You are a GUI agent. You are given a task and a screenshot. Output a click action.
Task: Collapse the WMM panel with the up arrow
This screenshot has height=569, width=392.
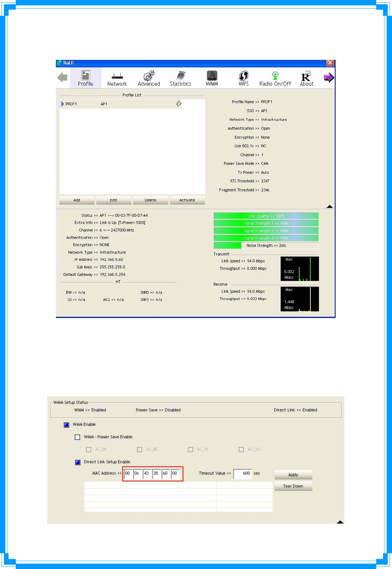point(340,522)
